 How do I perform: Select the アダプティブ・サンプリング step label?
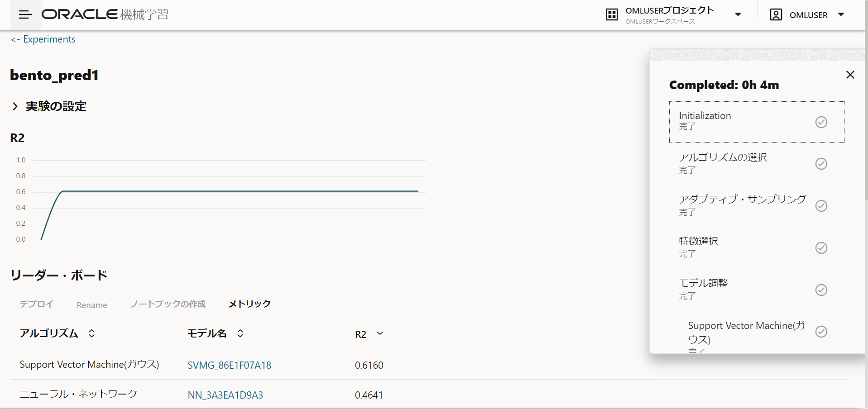tap(743, 199)
